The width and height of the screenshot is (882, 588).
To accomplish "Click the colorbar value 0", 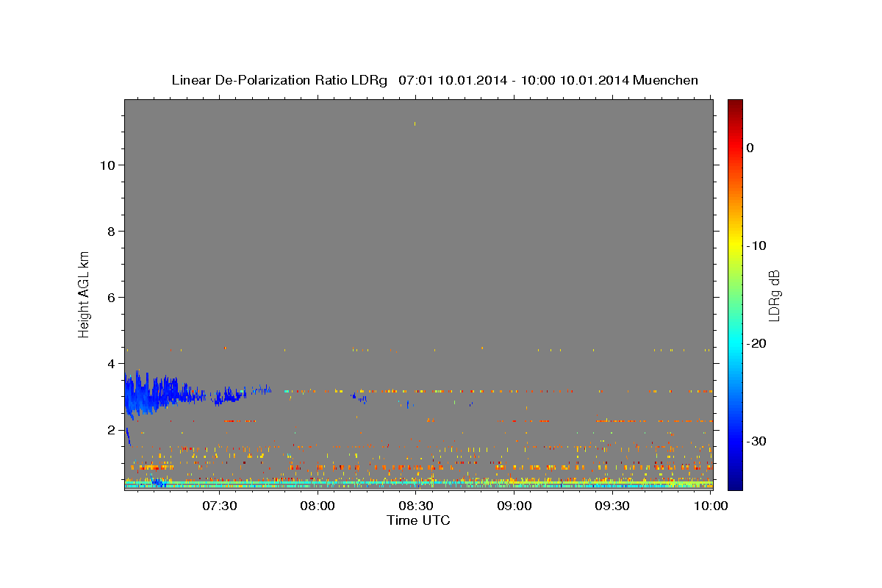I will tap(750, 148).
